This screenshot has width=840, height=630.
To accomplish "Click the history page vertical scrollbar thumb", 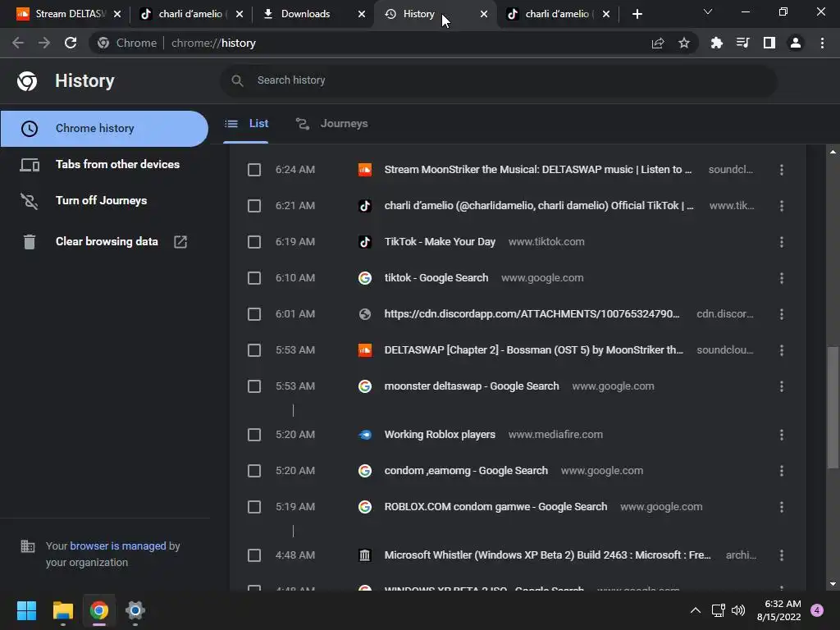I will pyautogui.click(x=833, y=409).
